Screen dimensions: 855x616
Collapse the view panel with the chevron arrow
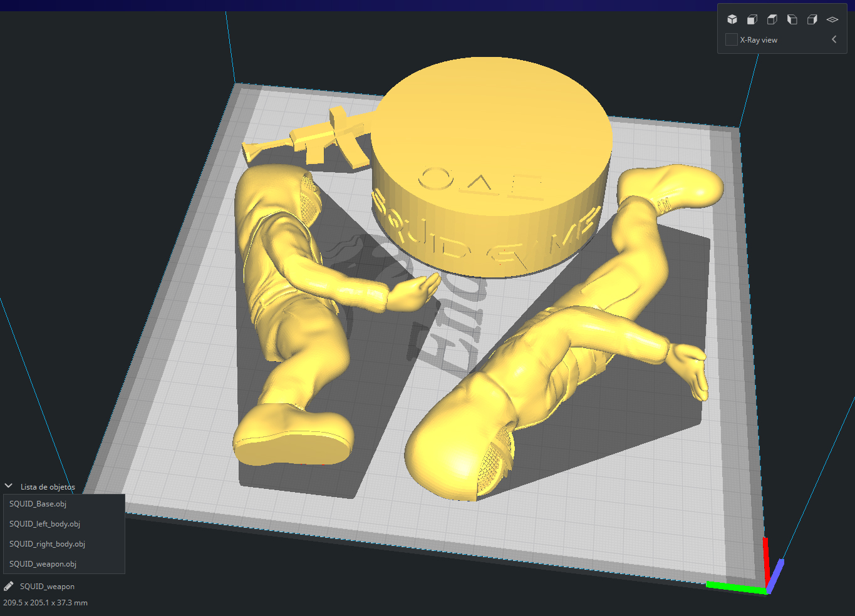tap(834, 39)
